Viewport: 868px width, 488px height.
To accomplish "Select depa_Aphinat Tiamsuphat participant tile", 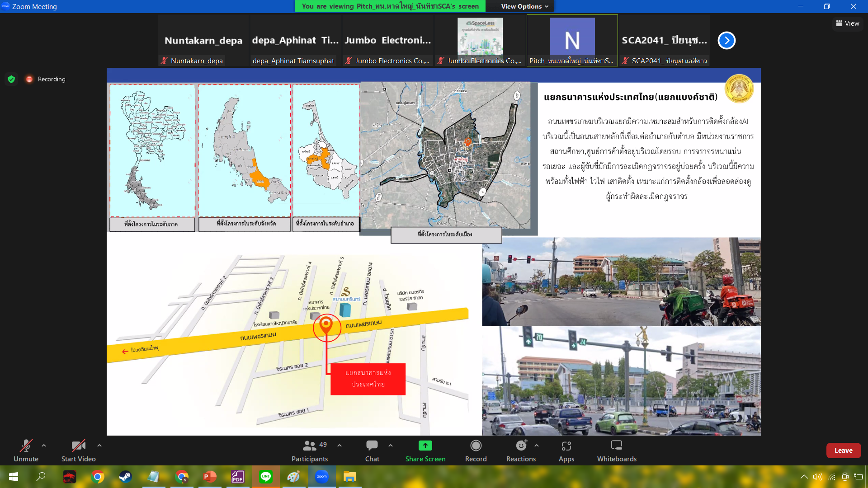I will coord(296,41).
